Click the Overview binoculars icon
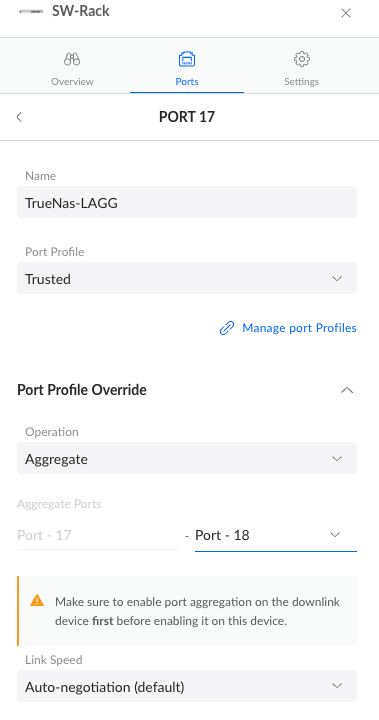This screenshot has width=379, height=720. pos(72,59)
